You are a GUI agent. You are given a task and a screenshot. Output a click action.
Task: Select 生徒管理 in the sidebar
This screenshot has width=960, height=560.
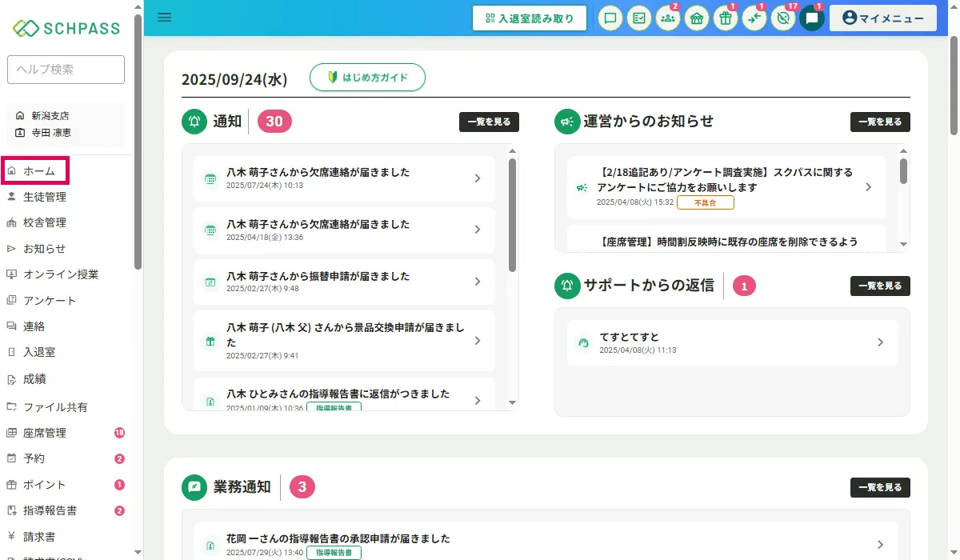click(x=45, y=197)
